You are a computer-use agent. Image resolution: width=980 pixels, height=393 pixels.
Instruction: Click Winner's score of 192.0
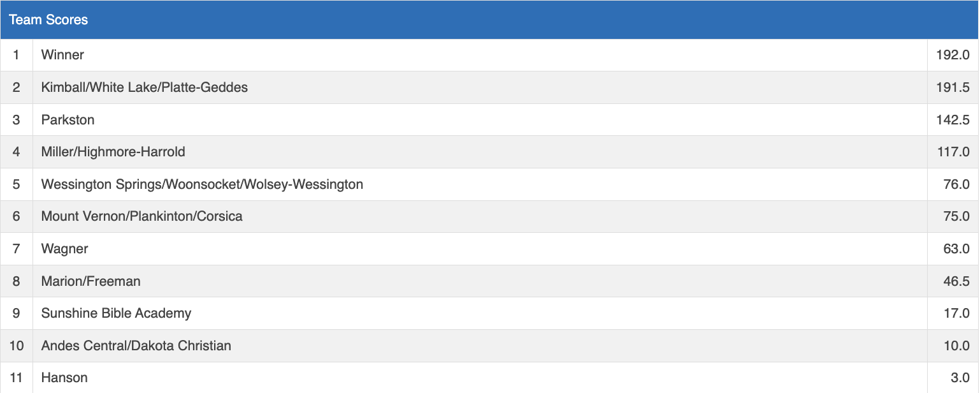tap(953, 55)
